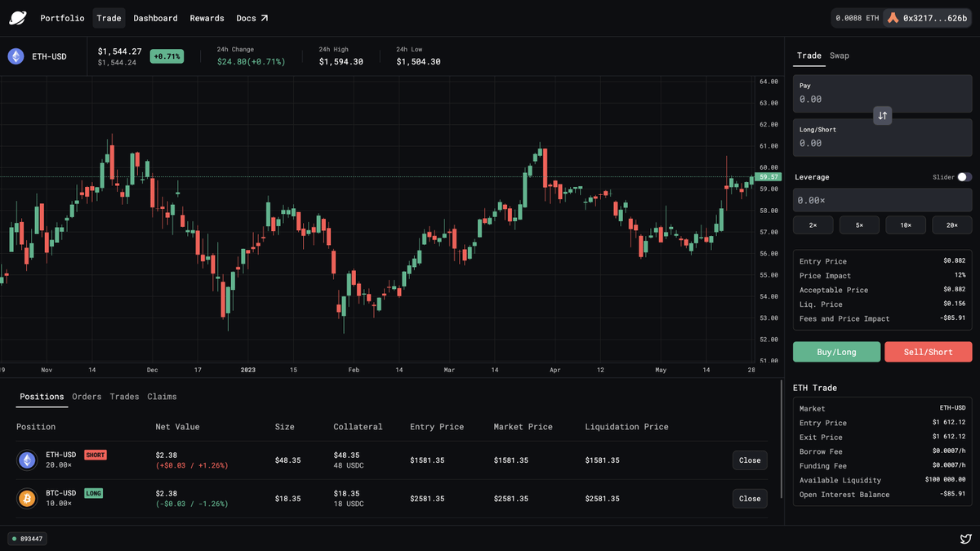This screenshot has width=980, height=551.
Task: Click the protocol logo in the top navbar
Action: tap(18, 17)
